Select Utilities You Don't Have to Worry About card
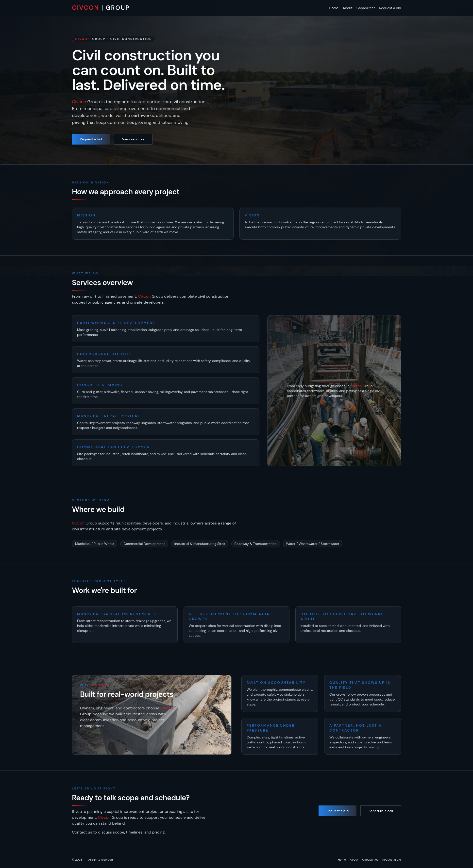 click(348, 625)
